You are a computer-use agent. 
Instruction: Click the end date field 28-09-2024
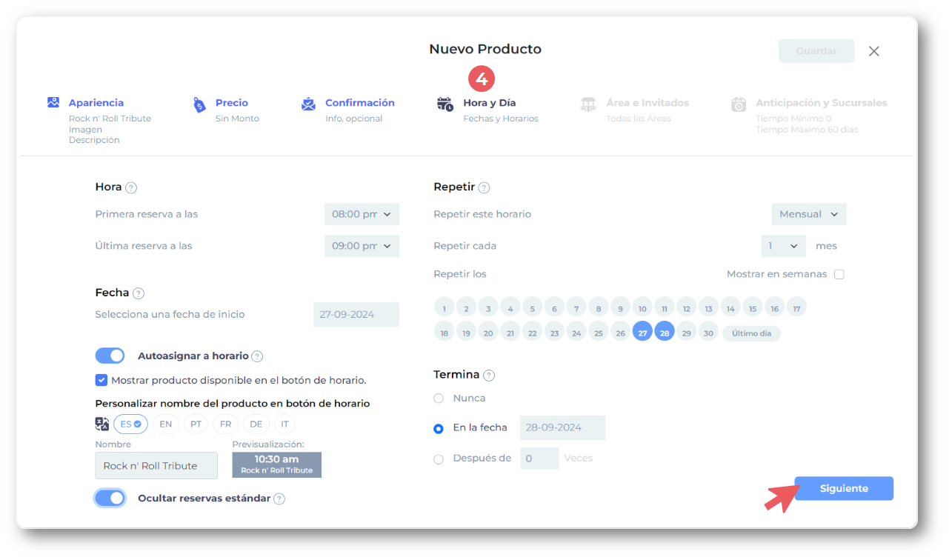coord(562,428)
